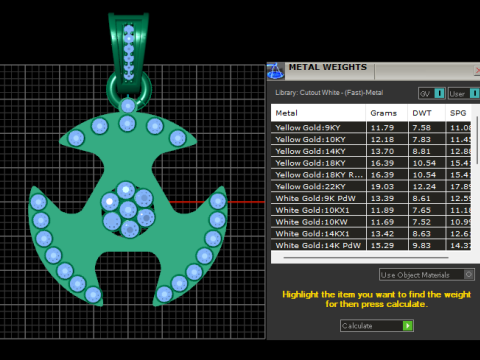Select the Yellow Gold:10KY row

tap(371, 139)
